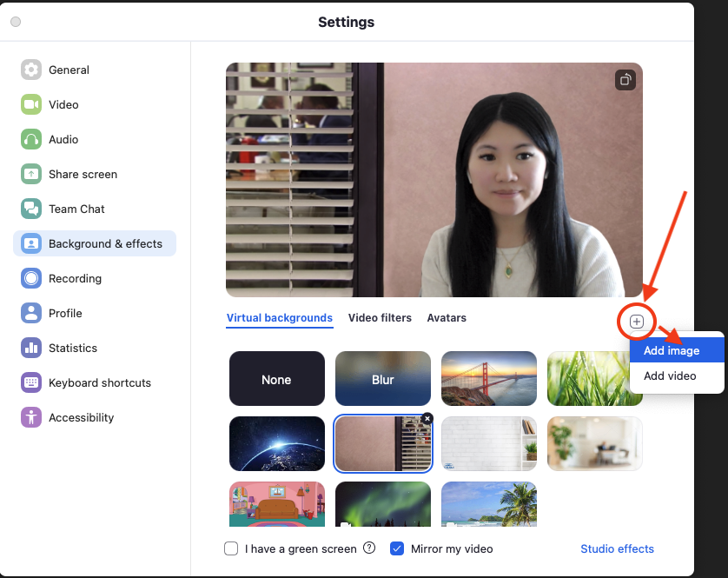Screen dimensions: 728x578
Task: Remove the selected blinds background thumbnail
Action: coord(427,419)
